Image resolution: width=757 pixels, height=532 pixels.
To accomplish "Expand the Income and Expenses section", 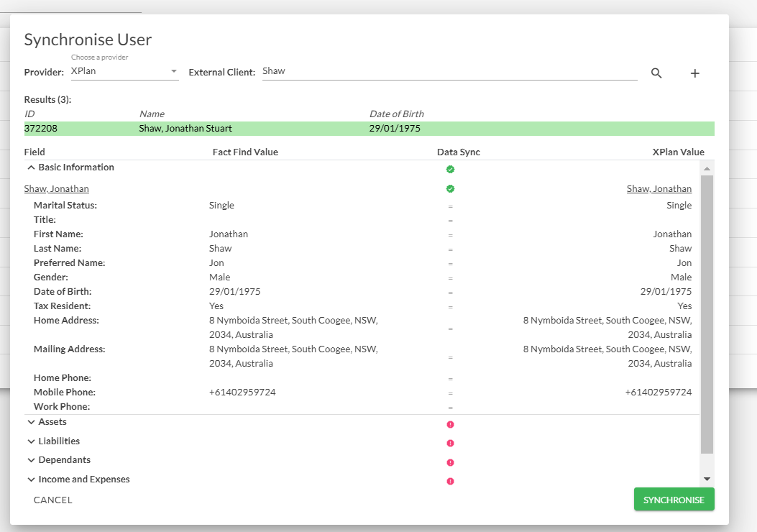I will [x=31, y=480].
